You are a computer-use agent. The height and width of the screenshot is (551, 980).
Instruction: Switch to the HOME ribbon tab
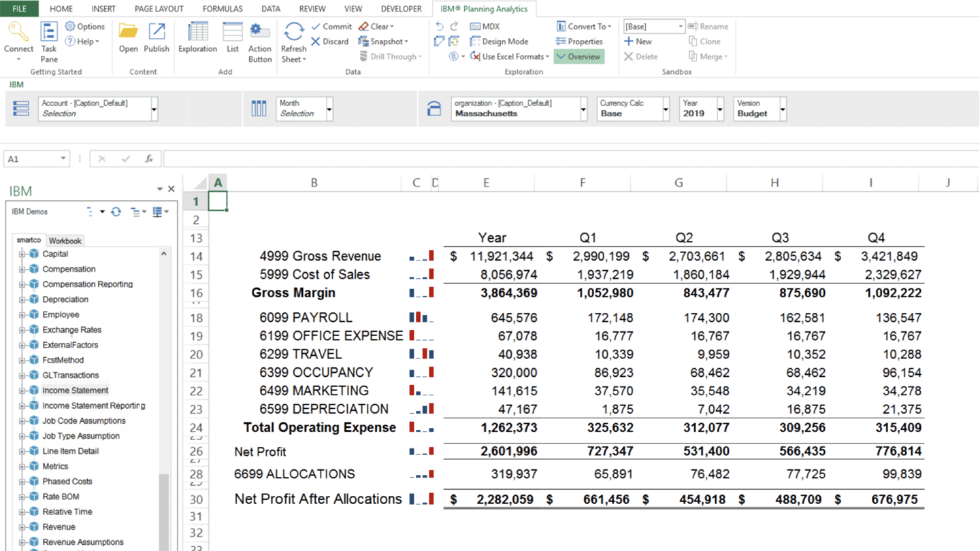pyautogui.click(x=61, y=9)
